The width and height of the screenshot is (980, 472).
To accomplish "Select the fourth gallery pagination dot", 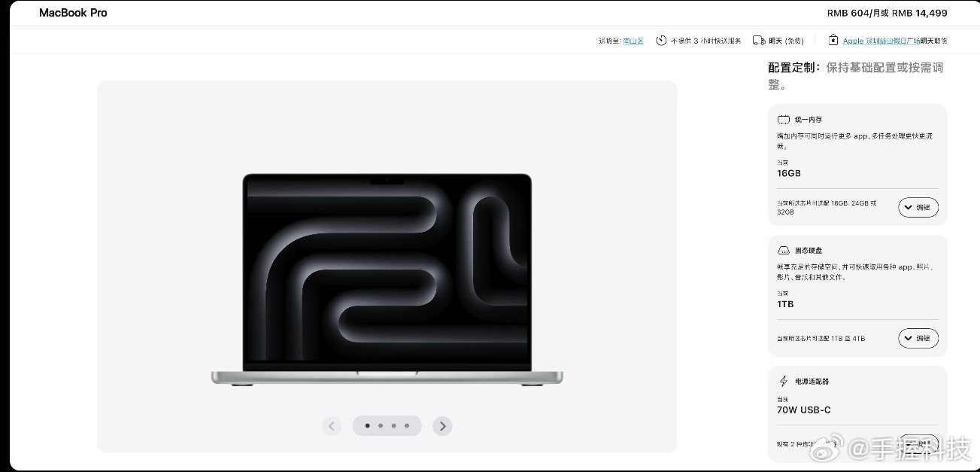I will [407, 426].
